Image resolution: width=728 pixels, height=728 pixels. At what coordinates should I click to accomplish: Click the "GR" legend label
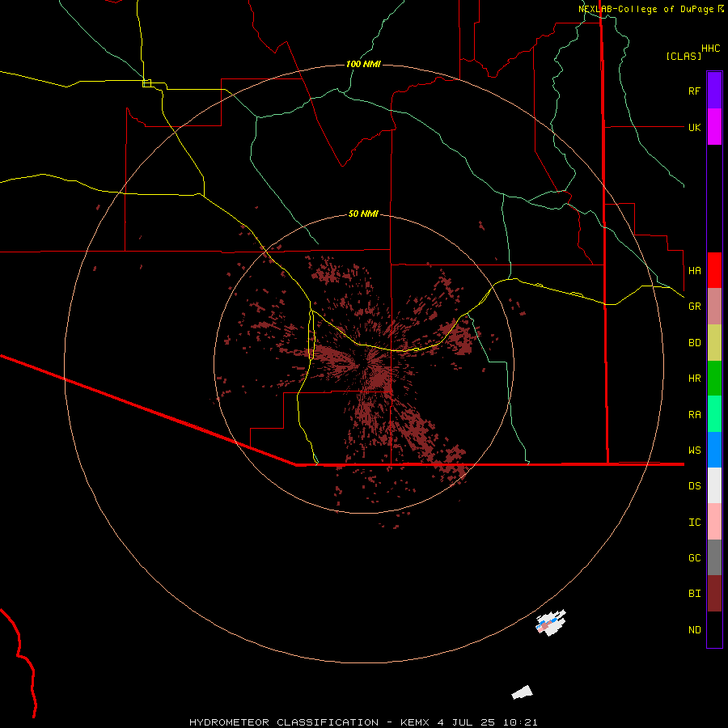click(694, 307)
